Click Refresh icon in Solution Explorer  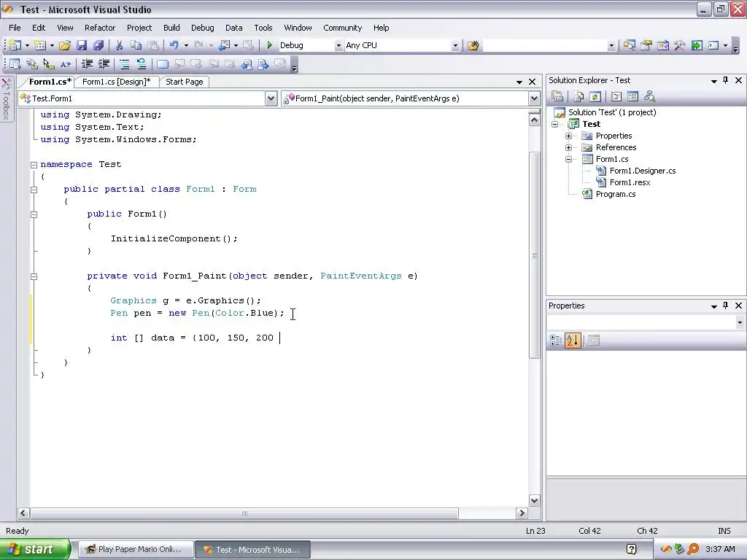point(595,97)
